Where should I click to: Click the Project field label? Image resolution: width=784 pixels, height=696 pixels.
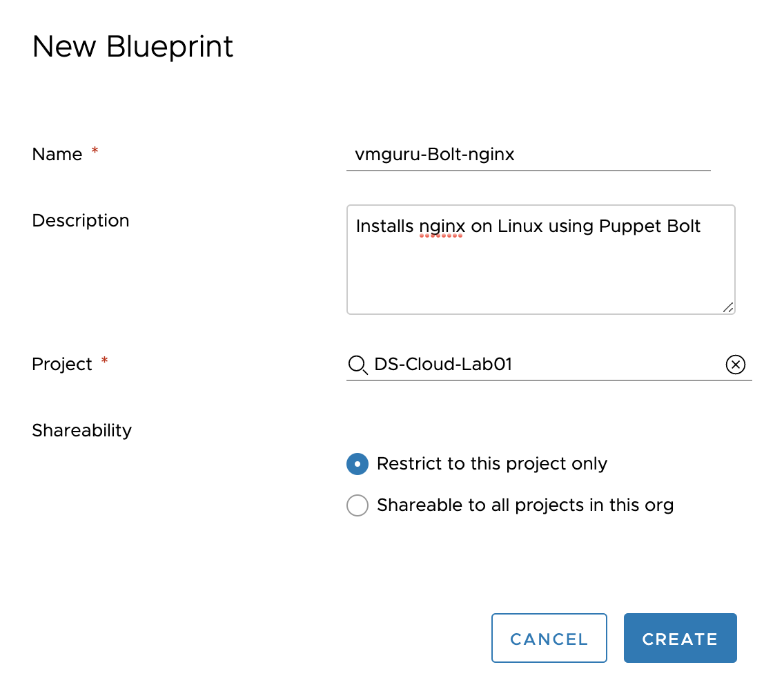[62, 365]
